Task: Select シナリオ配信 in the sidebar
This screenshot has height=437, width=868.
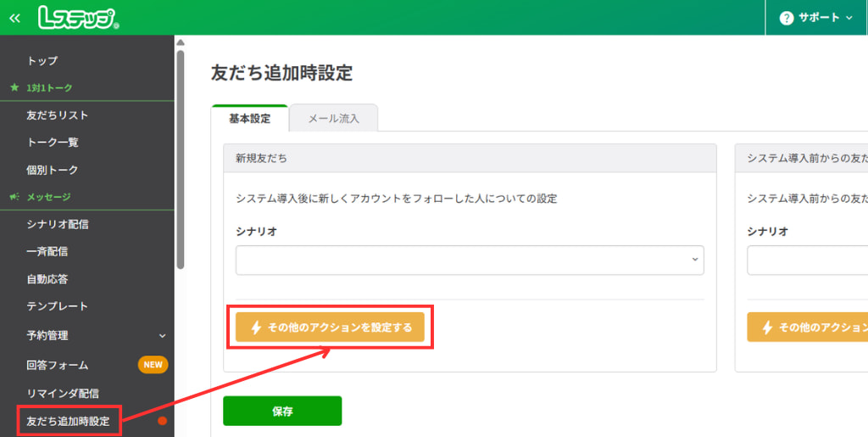Action: (58, 224)
